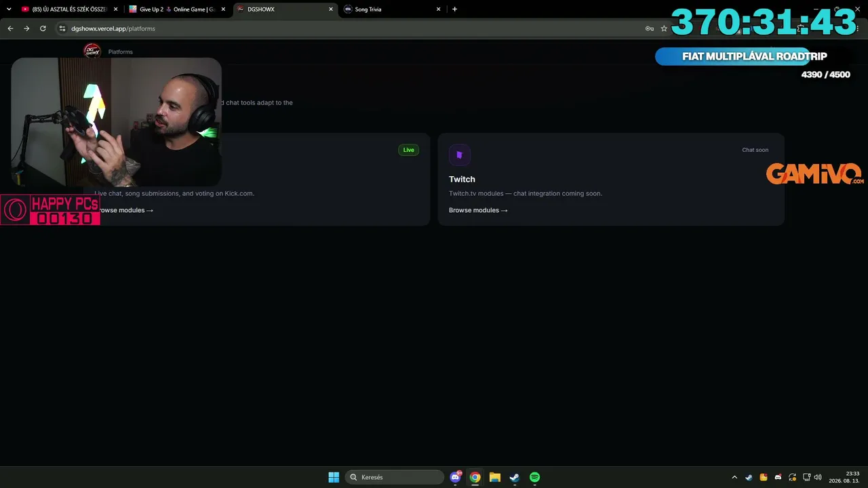This screenshot has height=488, width=868.
Task: Open Discord from the taskbar
Action: point(455,477)
